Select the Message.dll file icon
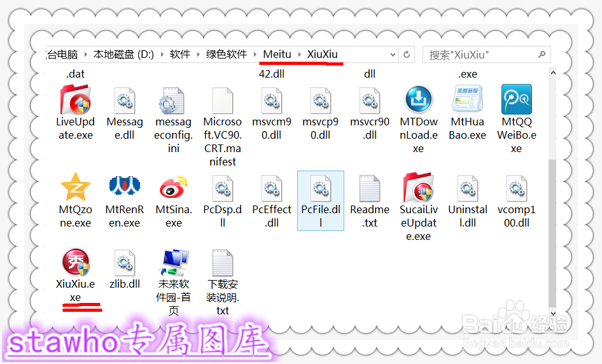This screenshot has width=602, height=364. click(125, 101)
